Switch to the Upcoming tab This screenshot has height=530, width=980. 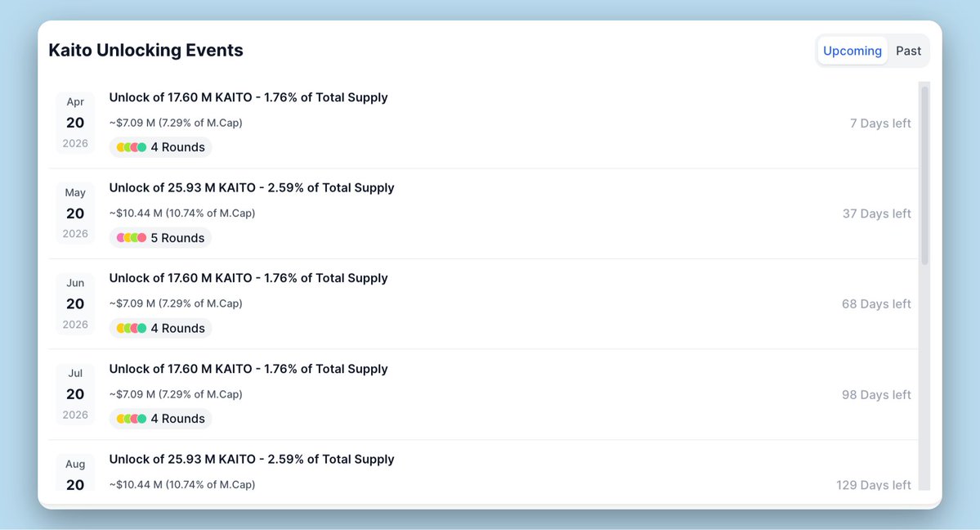pos(852,51)
